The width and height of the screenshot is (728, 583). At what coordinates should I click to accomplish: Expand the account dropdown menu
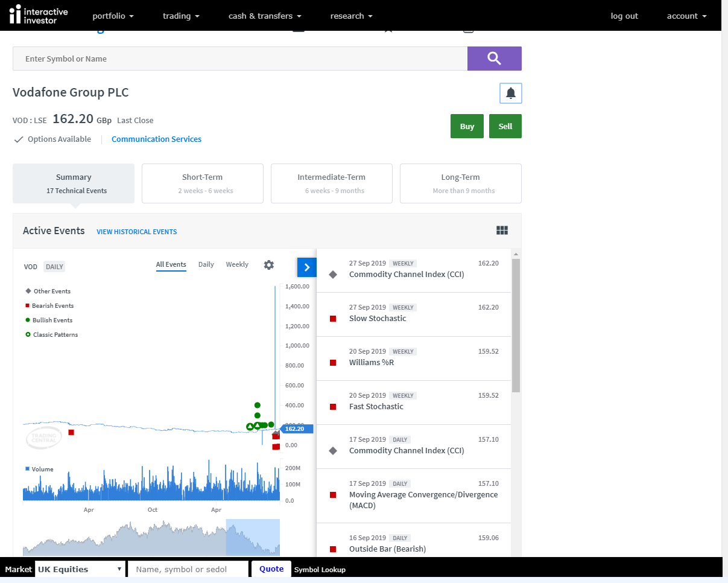pyautogui.click(x=686, y=16)
